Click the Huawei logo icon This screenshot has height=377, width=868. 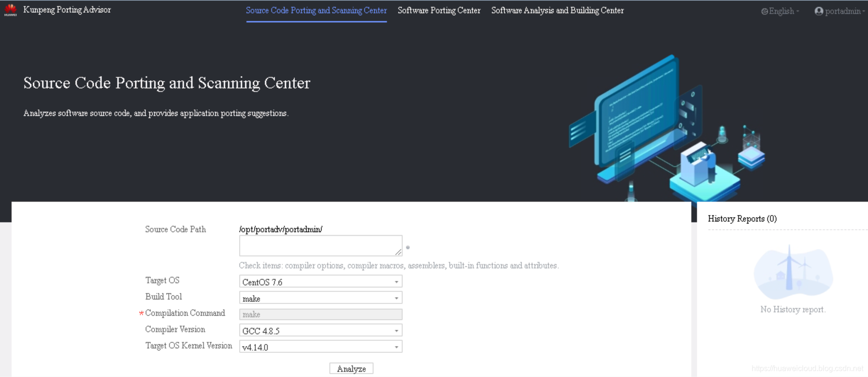click(10, 10)
